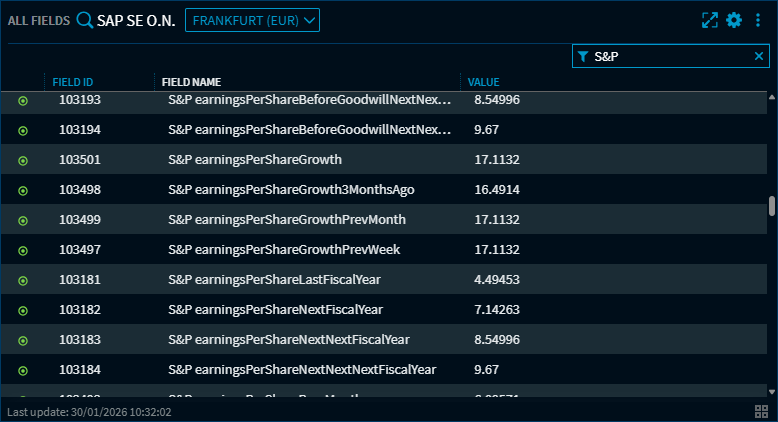
Task: Sort by the FIELD NAME column header
Action: (x=191, y=82)
